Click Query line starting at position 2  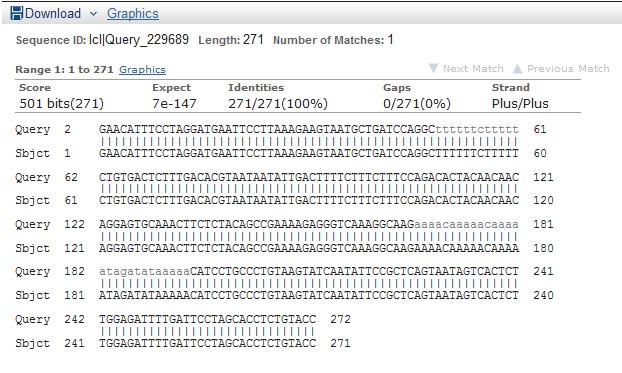click(280, 129)
